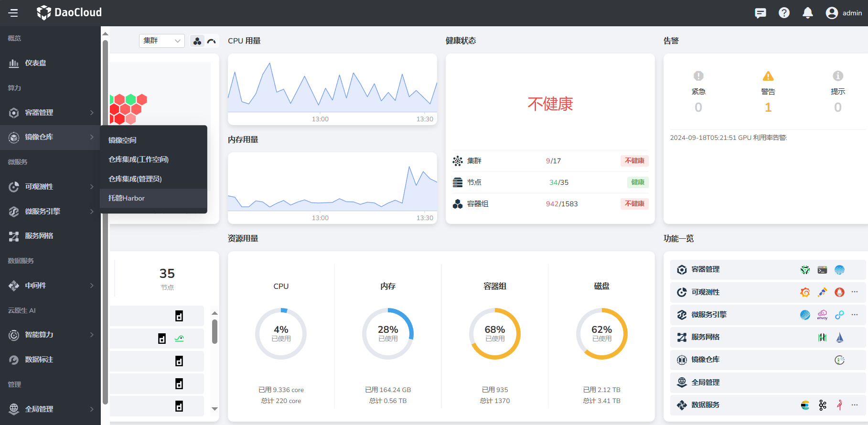Open the messages chat icon
868x425 pixels.
(x=760, y=13)
